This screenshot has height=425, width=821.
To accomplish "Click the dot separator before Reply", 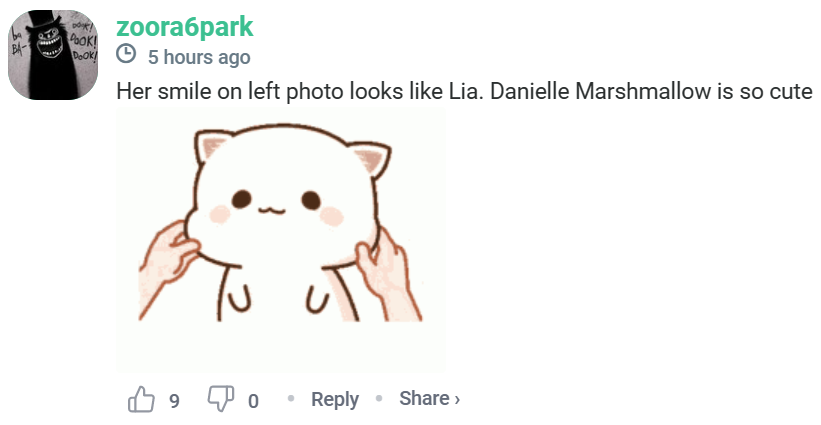I will 291,399.
